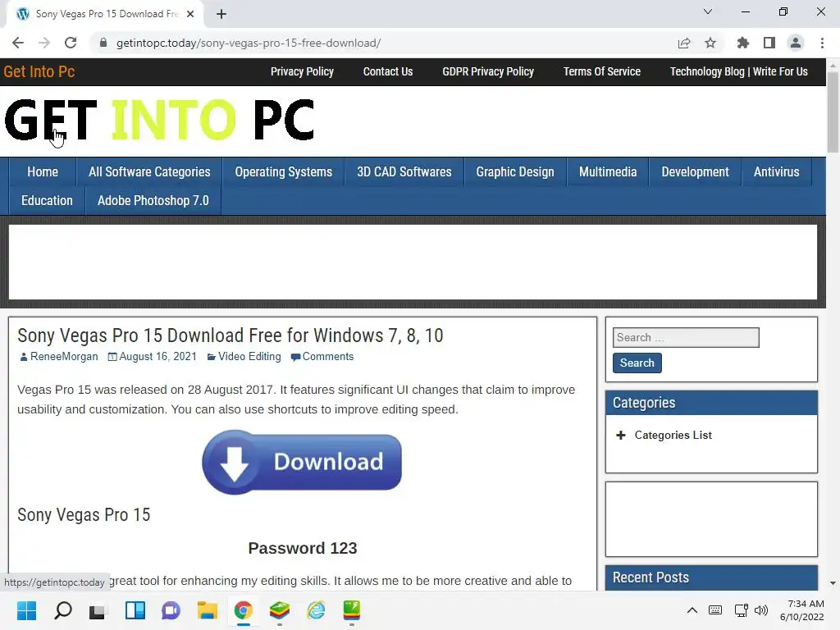Open Chrome three-dot menu
Viewport: 840px width, 630px height.
(x=822, y=43)
